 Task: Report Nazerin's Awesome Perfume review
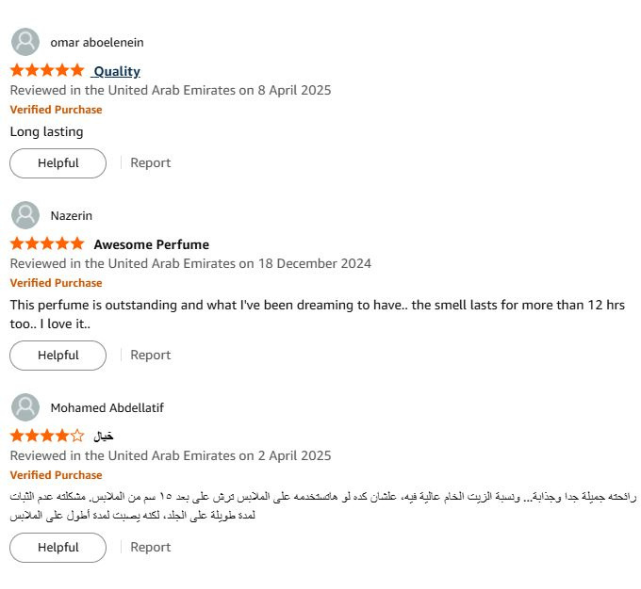coord(150,355)
